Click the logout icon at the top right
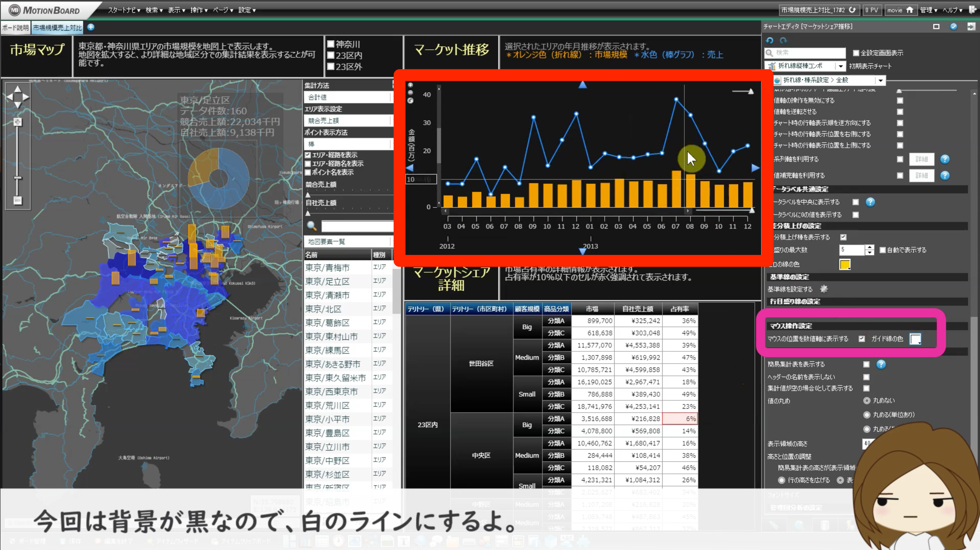980x550 pixels. coord(972,10)
